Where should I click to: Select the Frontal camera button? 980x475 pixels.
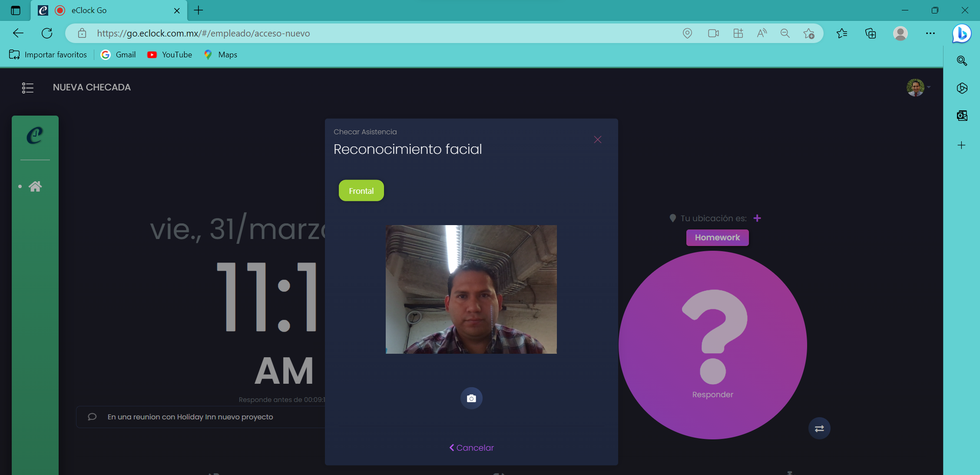click(x=361, y=191)
